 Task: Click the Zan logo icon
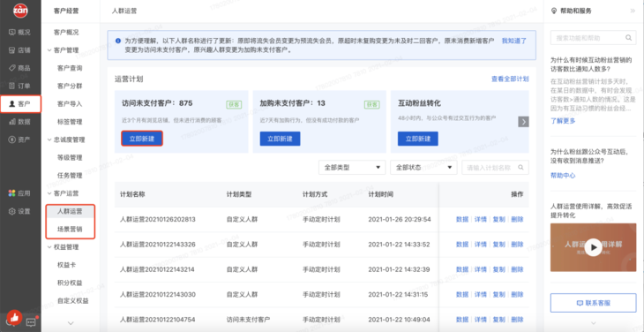click(20, 11)
